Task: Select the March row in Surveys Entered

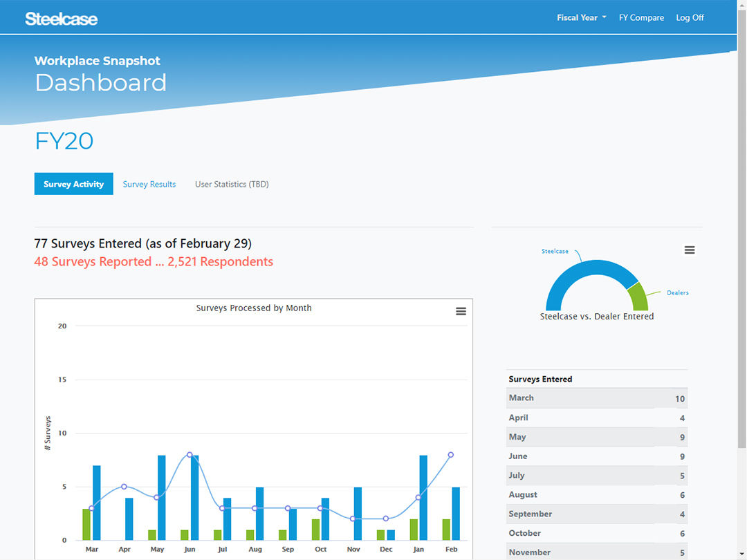Action: click(x=596, y=398)
